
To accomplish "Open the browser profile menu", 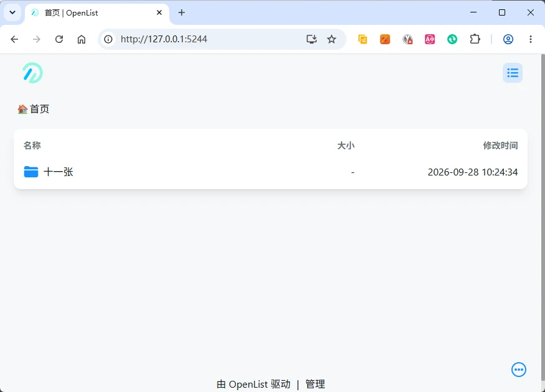I will coord(508,39).
